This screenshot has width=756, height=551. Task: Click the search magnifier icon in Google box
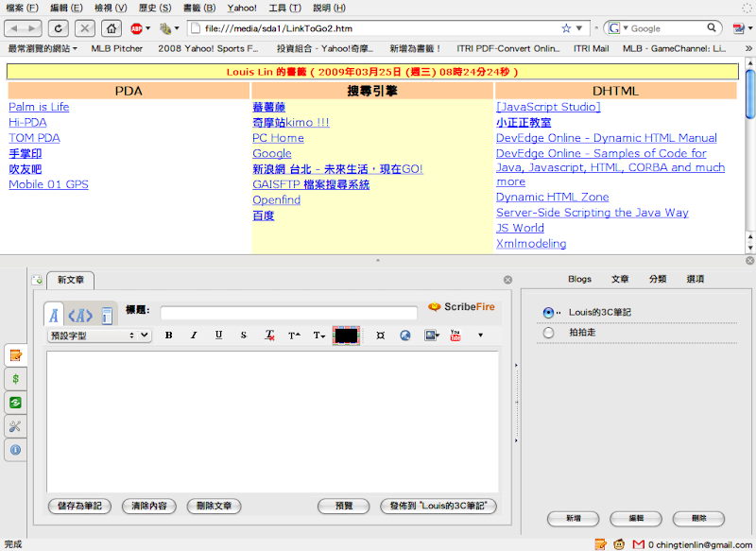(712, 28)
